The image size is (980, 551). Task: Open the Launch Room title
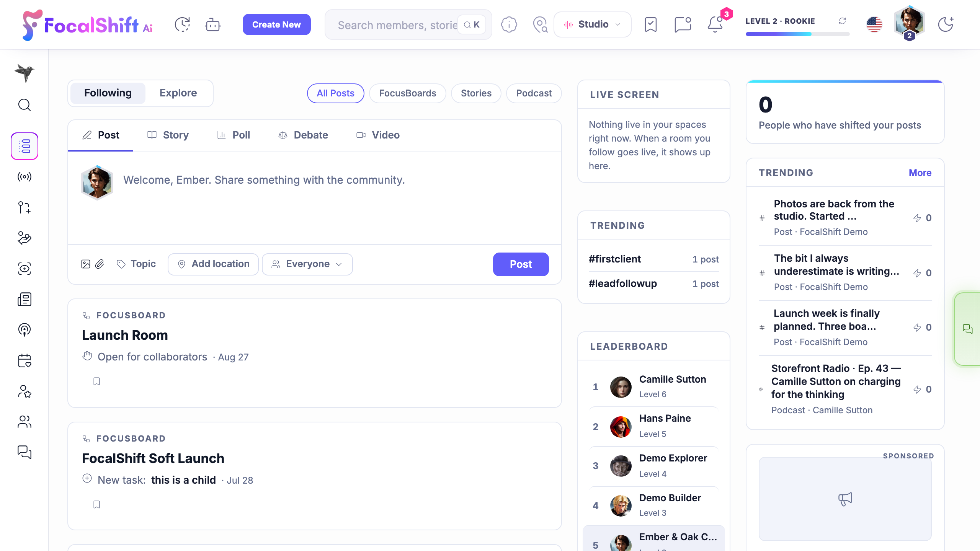[x=125, y=335]
